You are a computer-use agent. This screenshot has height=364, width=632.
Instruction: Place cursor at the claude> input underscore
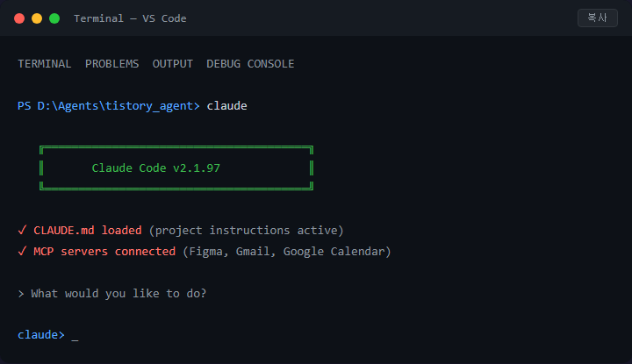[75, 339]
